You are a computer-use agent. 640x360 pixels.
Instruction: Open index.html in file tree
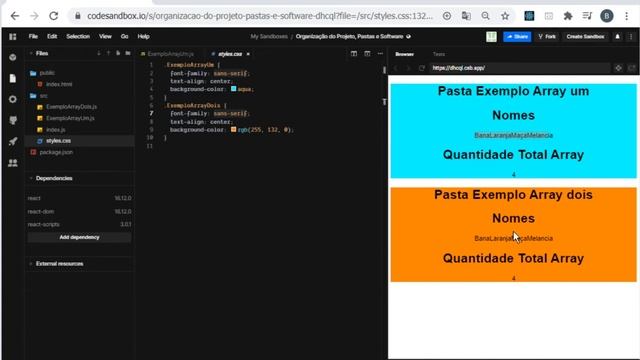coord(59,84)
